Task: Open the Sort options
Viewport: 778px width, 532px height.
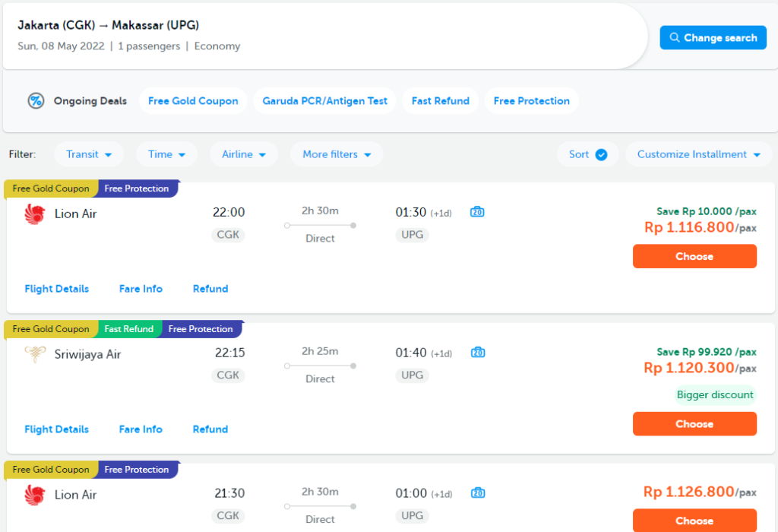Action: point(587,154)
